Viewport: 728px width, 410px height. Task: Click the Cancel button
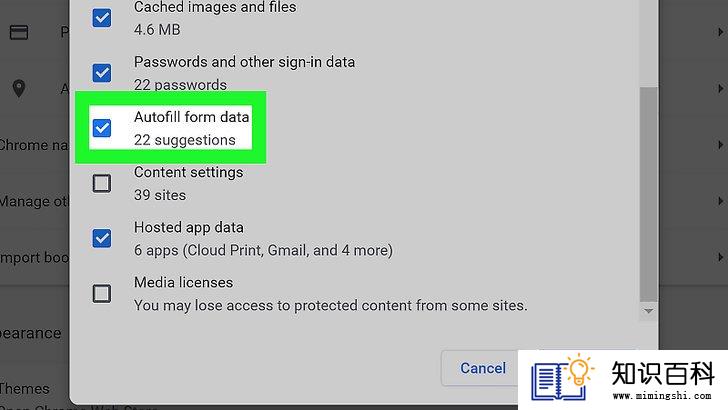[x=482, y=368]
